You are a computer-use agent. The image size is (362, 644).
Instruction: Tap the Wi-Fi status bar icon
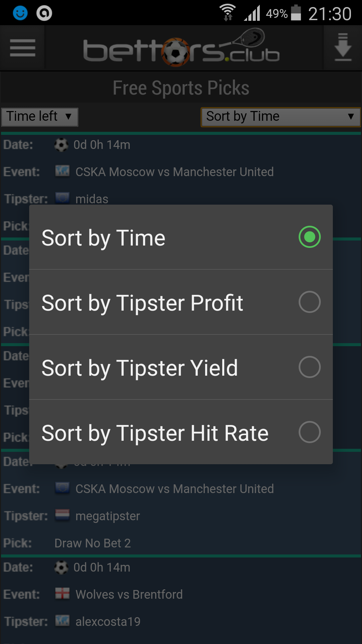coord(228,13)
